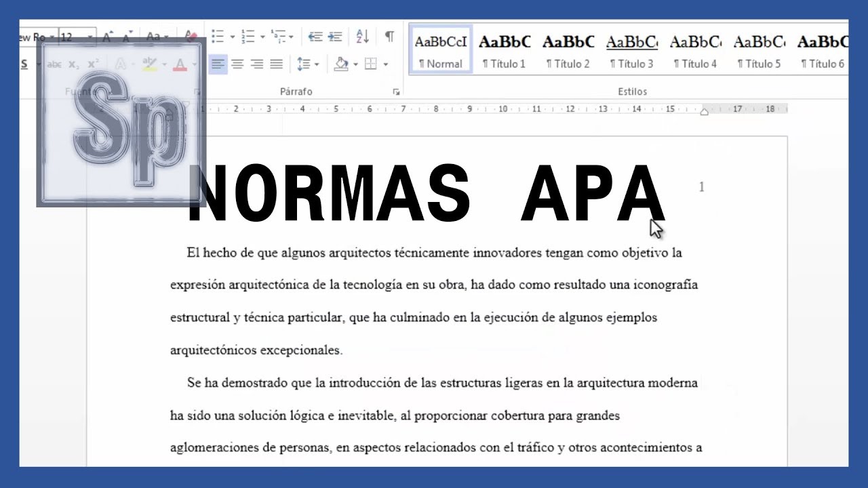The image size is (868, 488).
Task: Click the borders icon
Action: [371, 64]
